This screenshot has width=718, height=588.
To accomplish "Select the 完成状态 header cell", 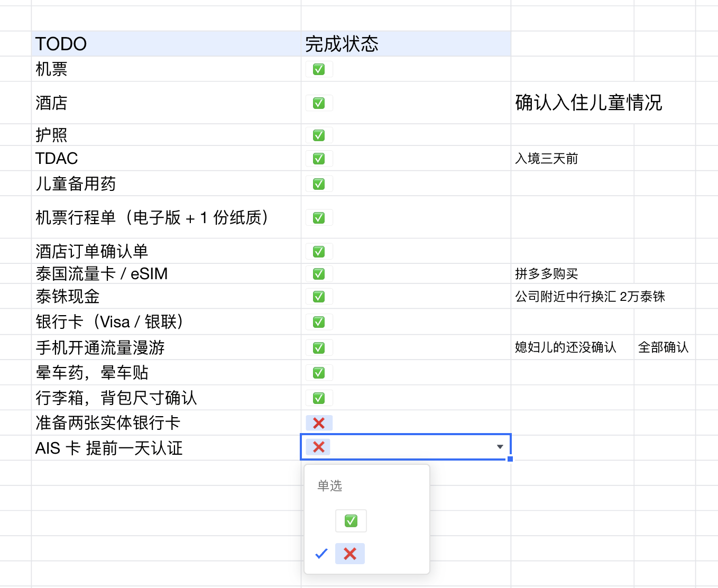I will [x=406, y=44].
